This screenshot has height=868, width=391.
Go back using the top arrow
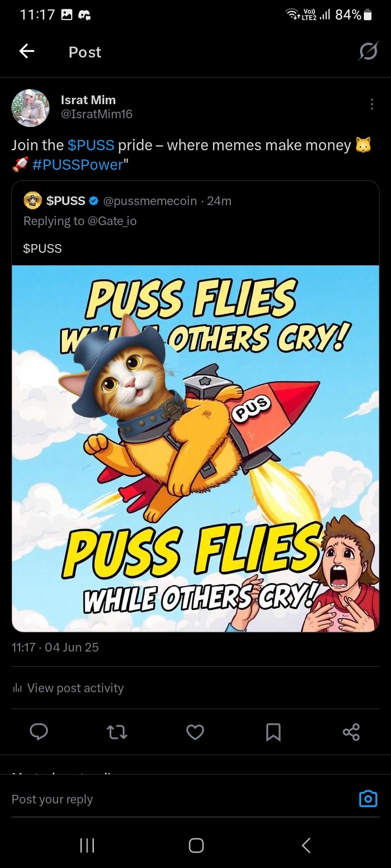tap(27, 52)
